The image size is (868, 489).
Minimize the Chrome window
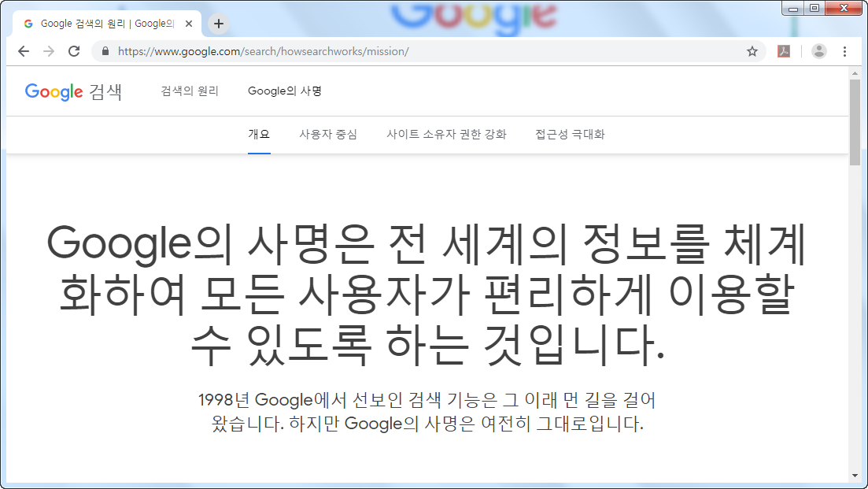pos(792,9)
